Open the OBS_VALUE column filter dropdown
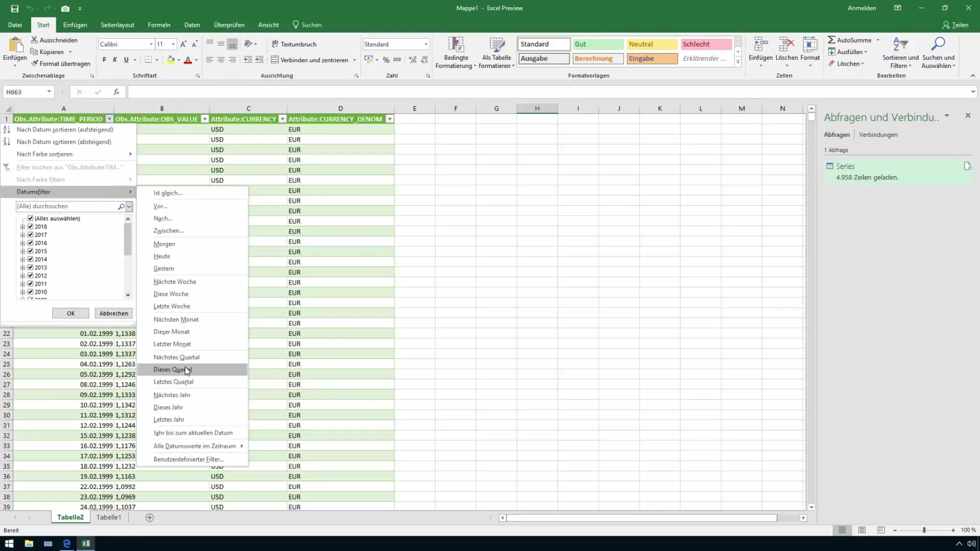The height and width of the screenshot is (551, 980). tap(205, 119)
